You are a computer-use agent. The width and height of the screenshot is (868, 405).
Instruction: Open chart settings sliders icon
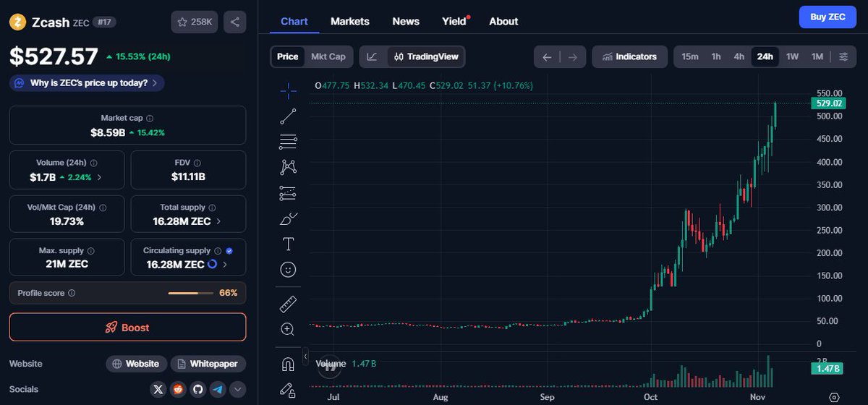pyautogui.click(x=843, y=56)
